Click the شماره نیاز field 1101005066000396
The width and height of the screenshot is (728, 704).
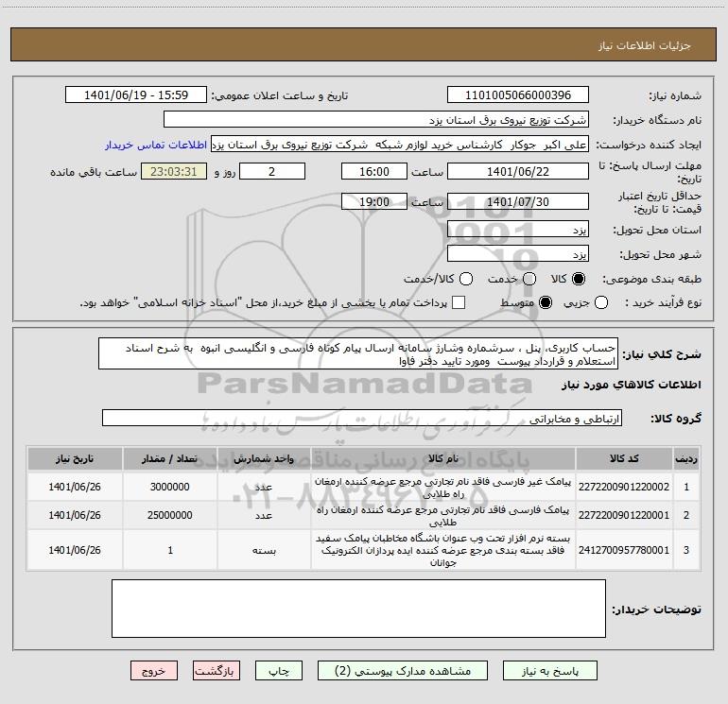coord(518,95)
